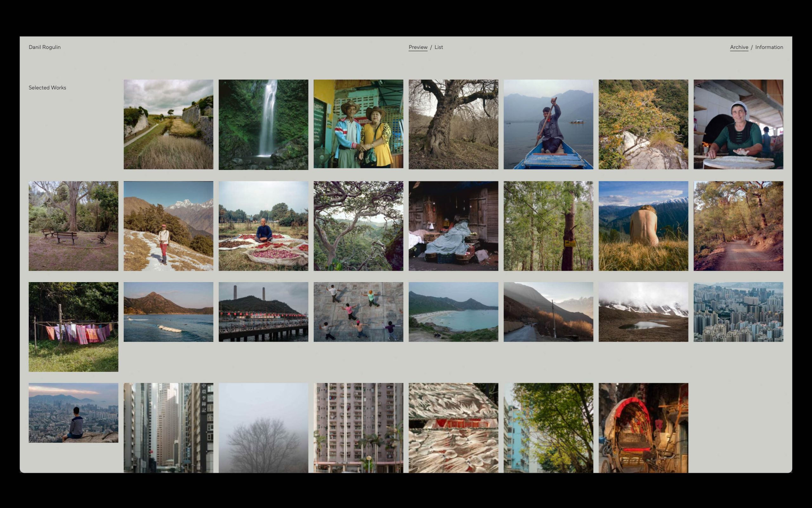
Task: Open the cloudy snowy mountain lake photo
Action: tap(643, 312)
